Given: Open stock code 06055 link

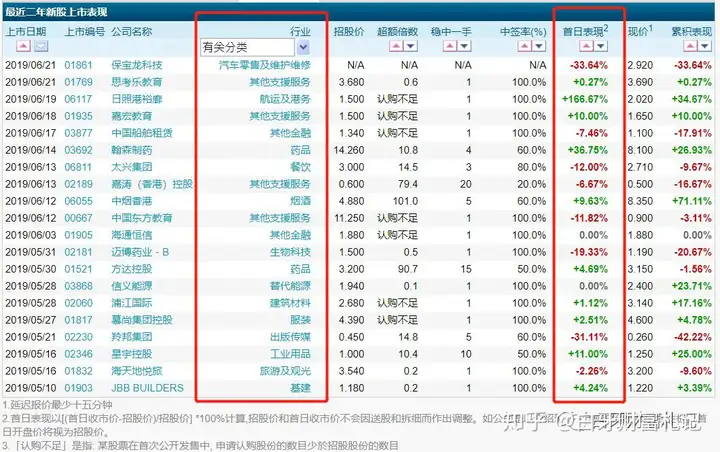Looking at the screenshot, I should pyautogui.click(x=79, y=201).
